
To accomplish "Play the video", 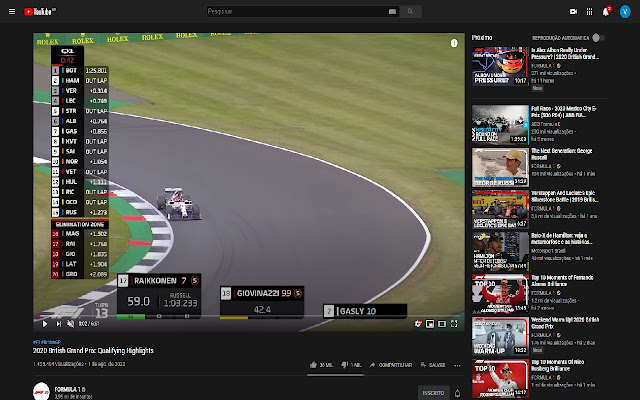I will [44, 324].
